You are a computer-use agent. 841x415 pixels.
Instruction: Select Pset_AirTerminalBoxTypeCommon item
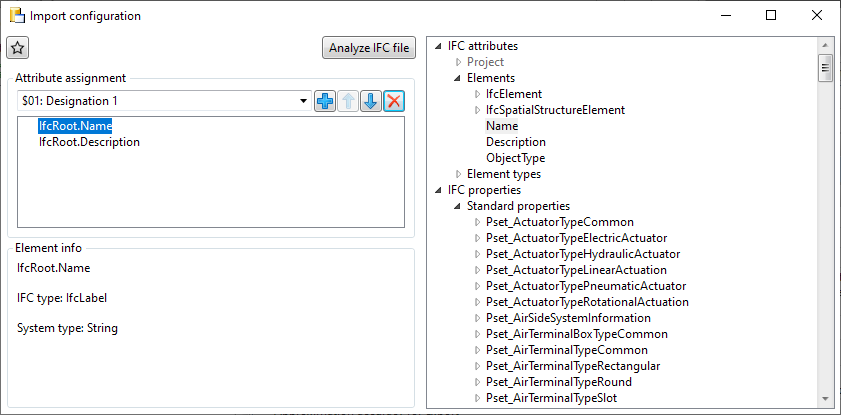[577, 334]
